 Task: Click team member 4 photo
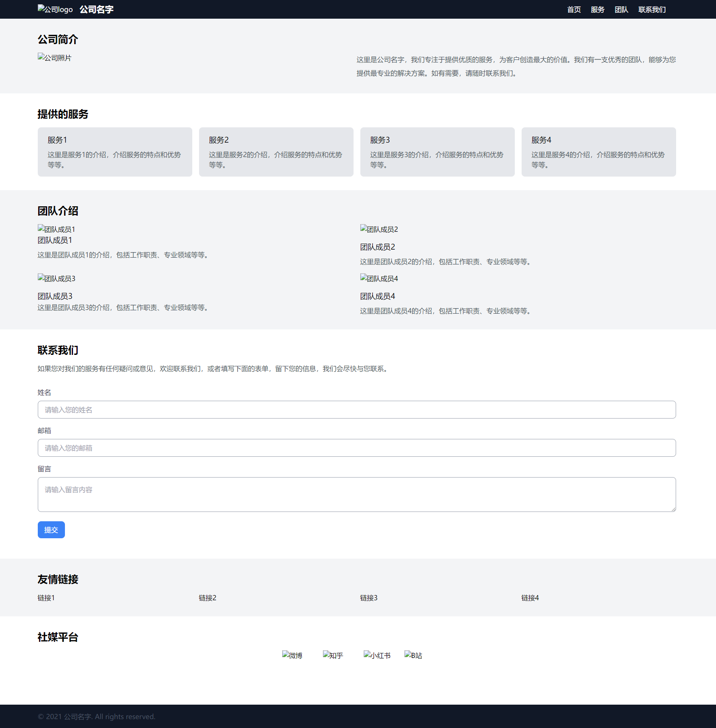click(379, 278)
